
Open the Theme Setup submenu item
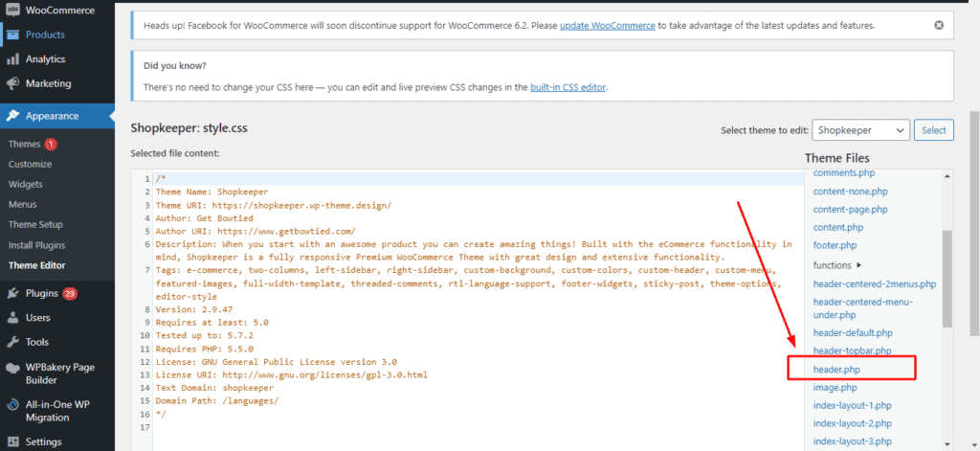click(x=35, y=225)
